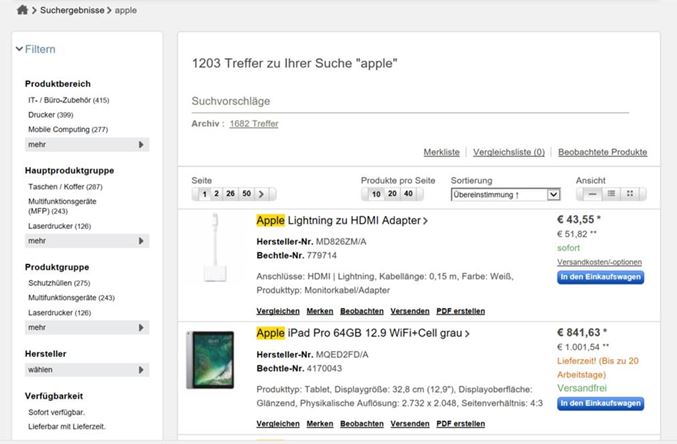Screen dimensions: 677x444
Task: Switch to list view icon
Action: 611,194
